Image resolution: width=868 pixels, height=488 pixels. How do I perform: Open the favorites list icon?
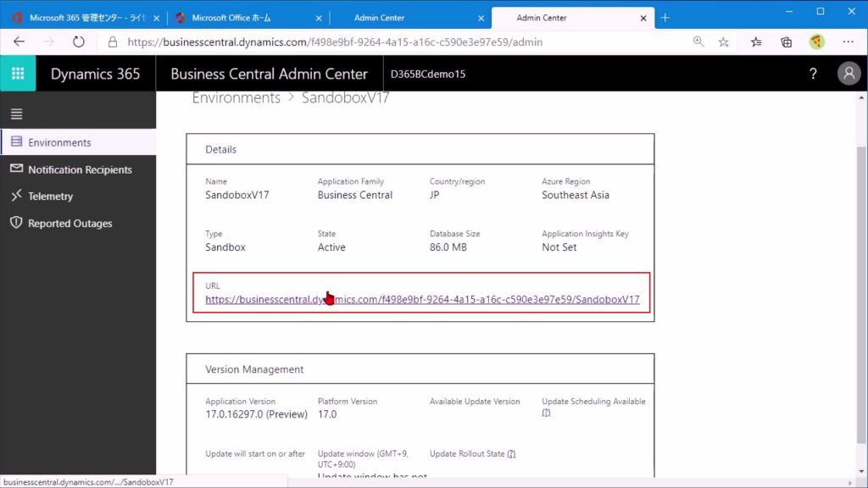(x=756, y=42)
